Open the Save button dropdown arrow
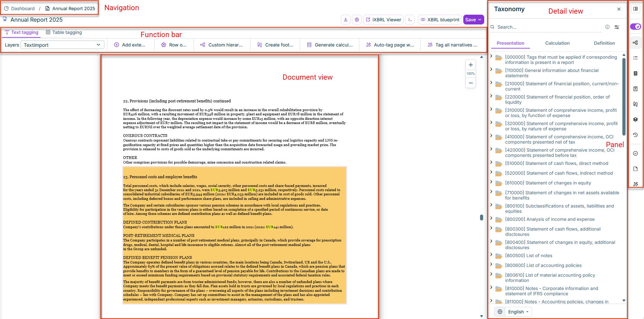Image resolution: width=644 pixels, height=319 pixels. click(480, 20)
